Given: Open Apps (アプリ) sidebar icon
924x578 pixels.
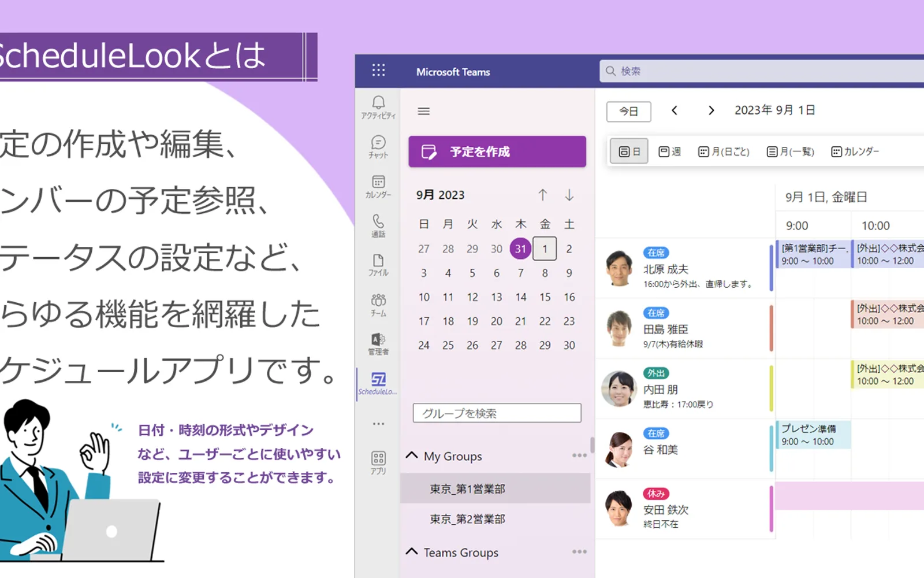Looking at the screenshot, I should coord(378,463).
